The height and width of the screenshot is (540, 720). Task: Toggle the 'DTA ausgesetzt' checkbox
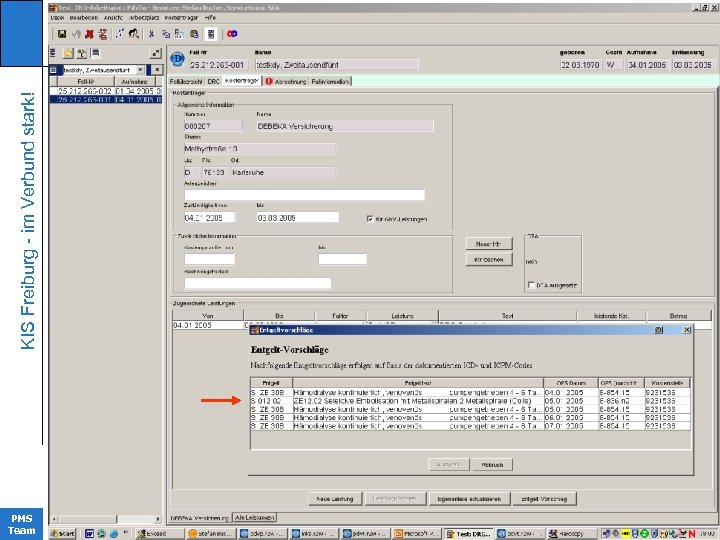(x=531, y=285)
